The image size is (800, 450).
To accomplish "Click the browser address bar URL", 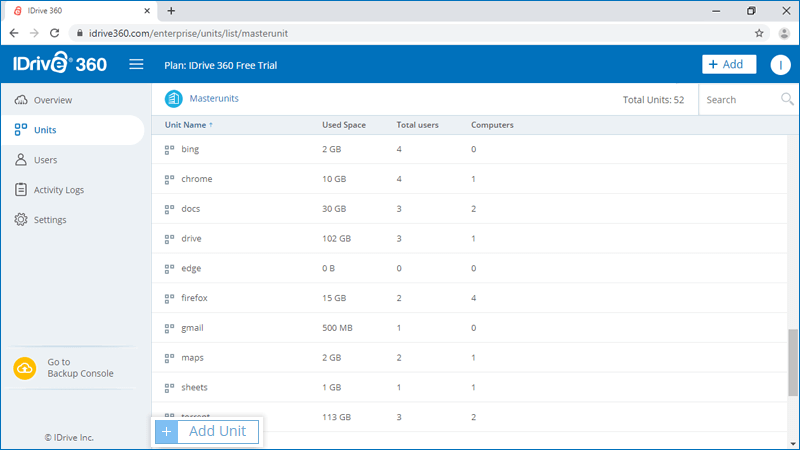I will click(188, 33).
